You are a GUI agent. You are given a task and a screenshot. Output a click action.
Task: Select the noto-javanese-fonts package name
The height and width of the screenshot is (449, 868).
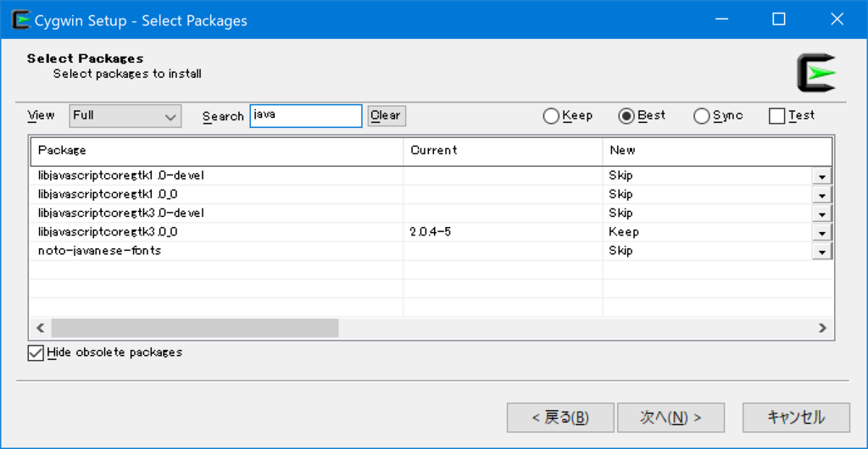[100, 251]
